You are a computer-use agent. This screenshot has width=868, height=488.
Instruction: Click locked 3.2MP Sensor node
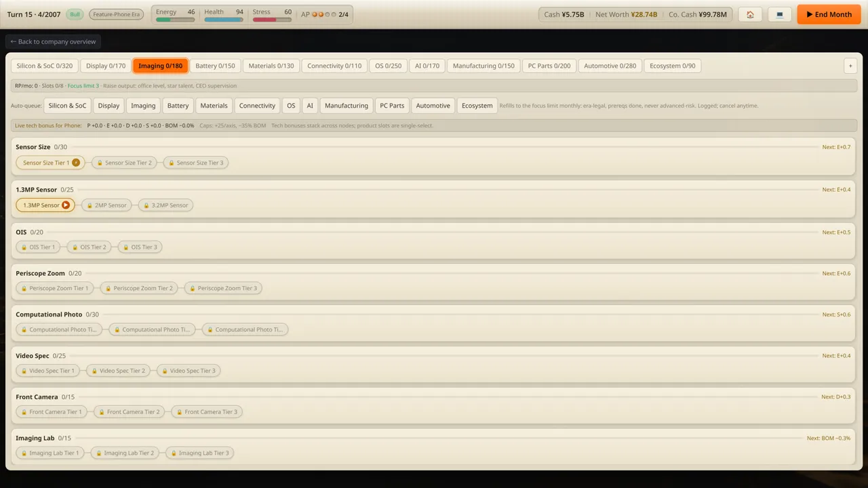point(165,205)
